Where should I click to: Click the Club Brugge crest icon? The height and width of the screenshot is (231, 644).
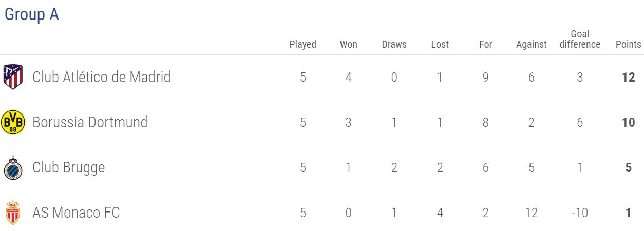click(13, 167)
